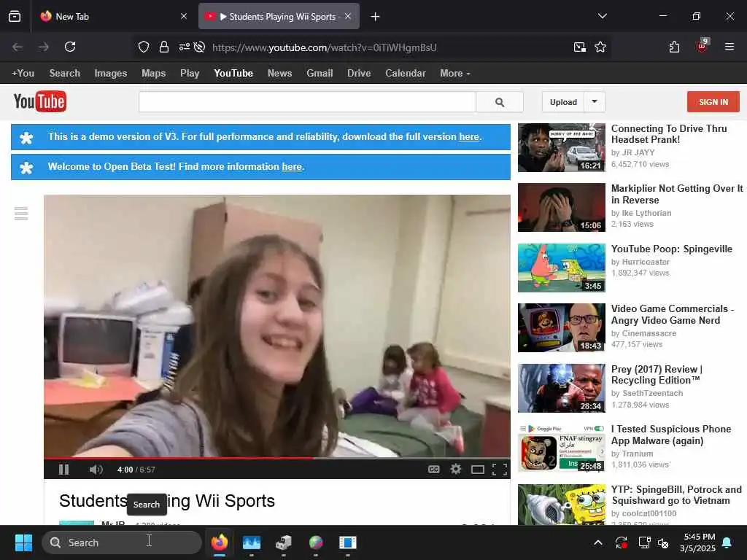The image size is (747, 560).
Task: Open Calendar in the Google bar
Action: coord(406,74)
